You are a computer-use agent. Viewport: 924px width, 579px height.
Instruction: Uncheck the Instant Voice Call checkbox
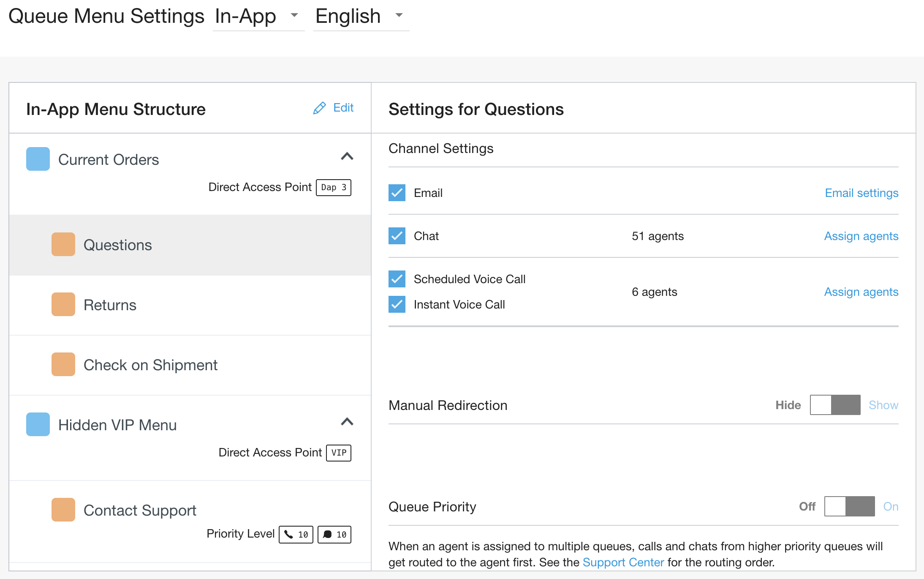click(x=397, y=304)
